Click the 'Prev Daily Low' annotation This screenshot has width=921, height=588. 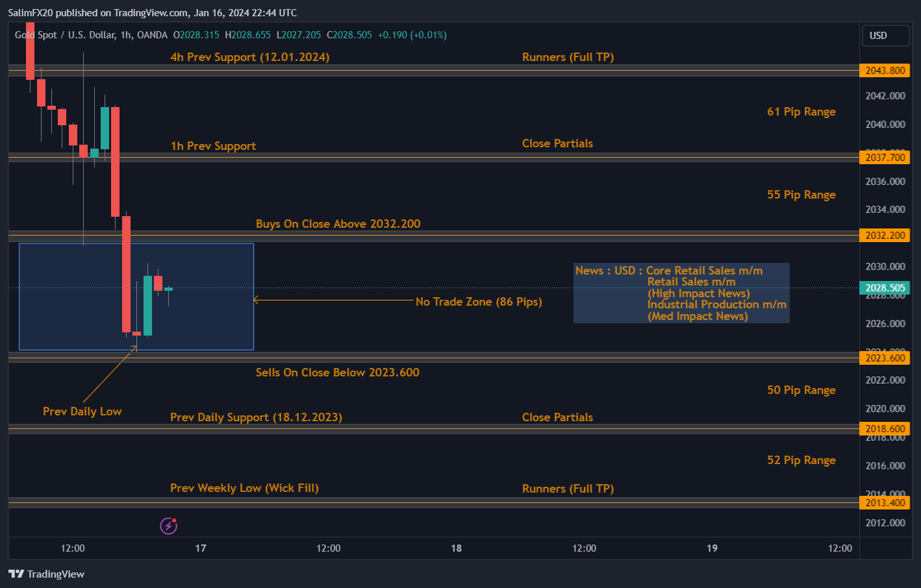coord(82,411)
